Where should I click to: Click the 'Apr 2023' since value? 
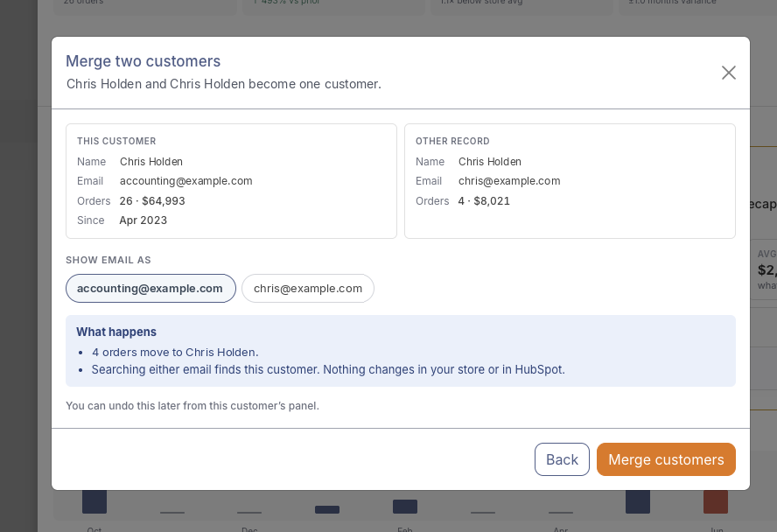[143, 220]
